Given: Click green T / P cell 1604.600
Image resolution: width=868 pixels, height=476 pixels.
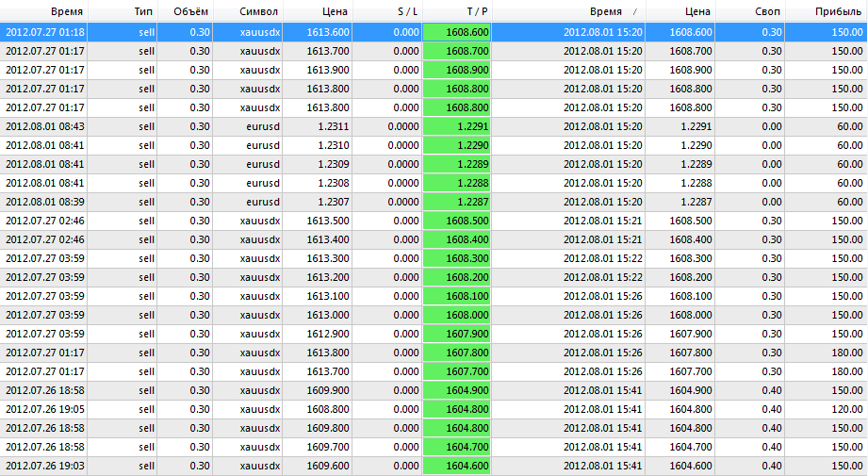Looking at the screenshot, I should (457, 466).
